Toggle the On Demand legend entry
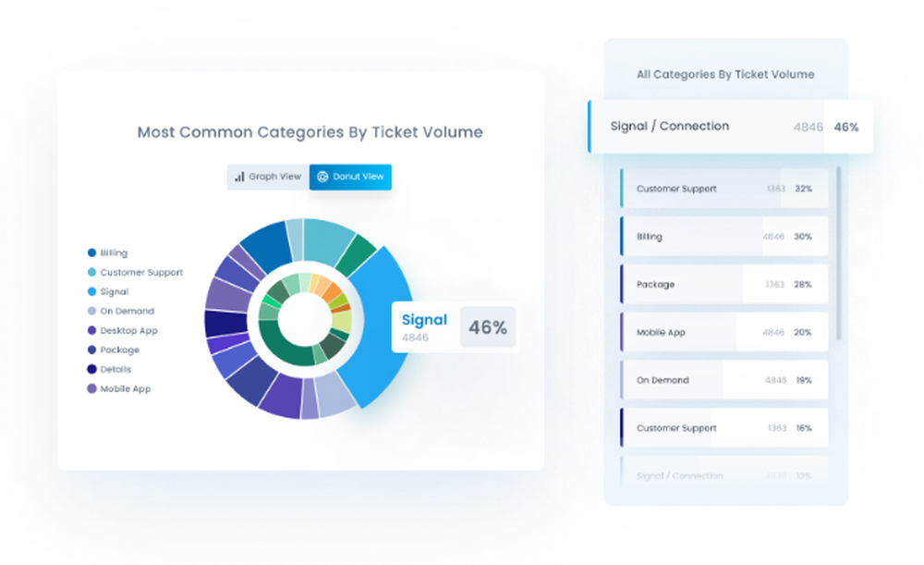924x565 pixels. pos(121,312)
